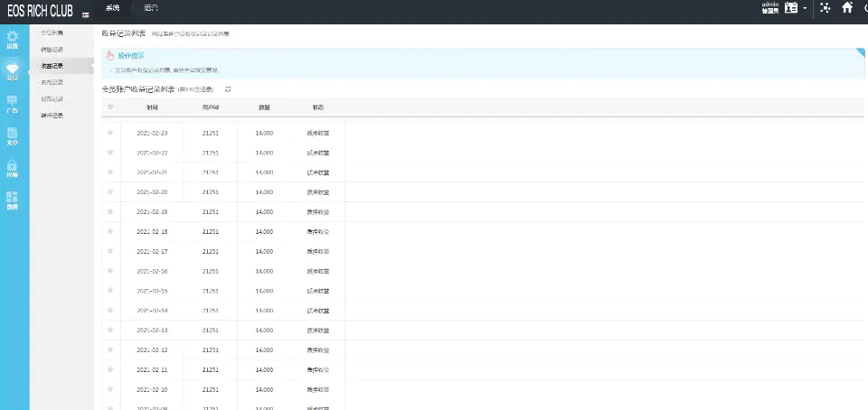Toggle the star for the 2021-02-19 row
868x410 pixels.
point(110,211)
